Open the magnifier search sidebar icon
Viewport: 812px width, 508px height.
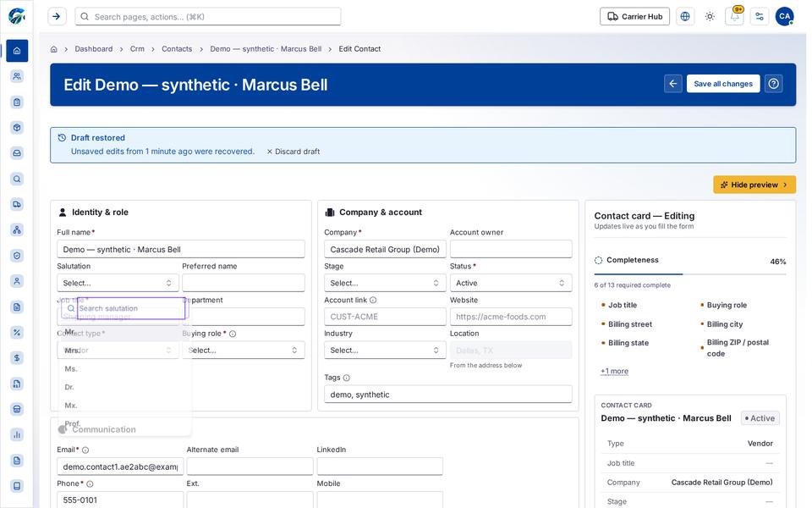[x=17, y=179]
